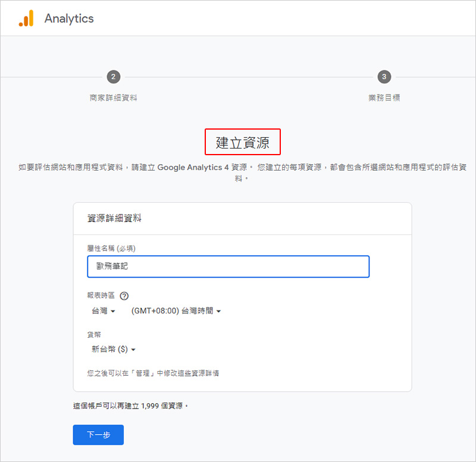
Task: Click the 資源詳細資料 card header
Action: (x=114, y=218)
